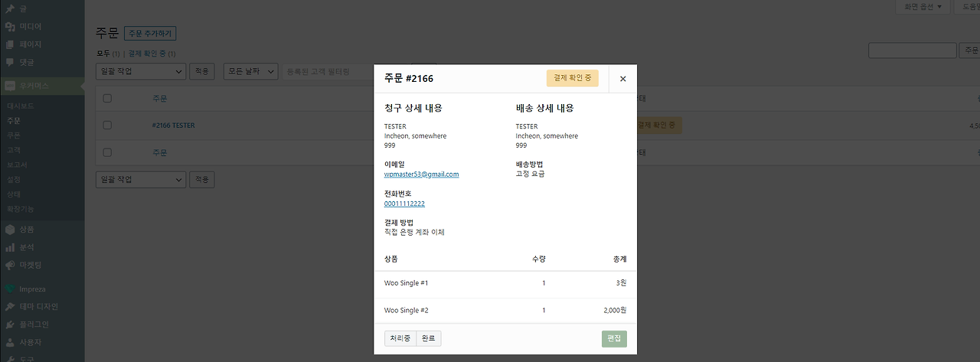This screenshot has height=362, width=980.
Task: Open the 대시보드 submenu item
Action: pyautogui.click(x=21, y=106)
